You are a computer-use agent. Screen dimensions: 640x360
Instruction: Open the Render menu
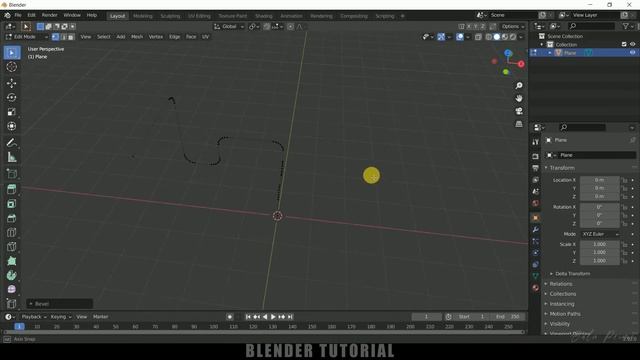49,16
